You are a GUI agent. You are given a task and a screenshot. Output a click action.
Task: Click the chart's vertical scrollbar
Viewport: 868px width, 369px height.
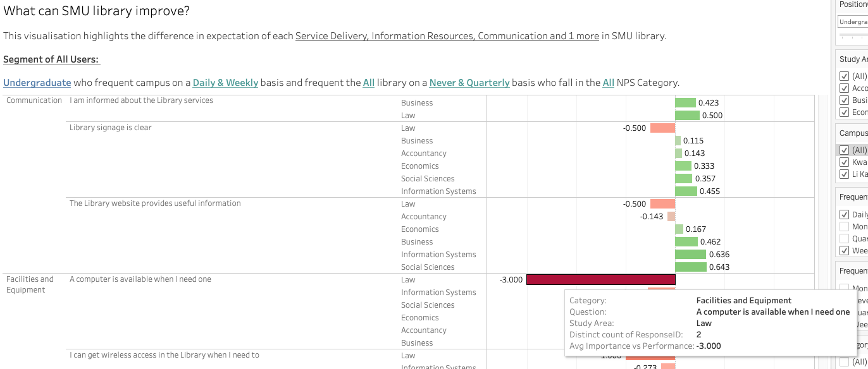point(822,231)
